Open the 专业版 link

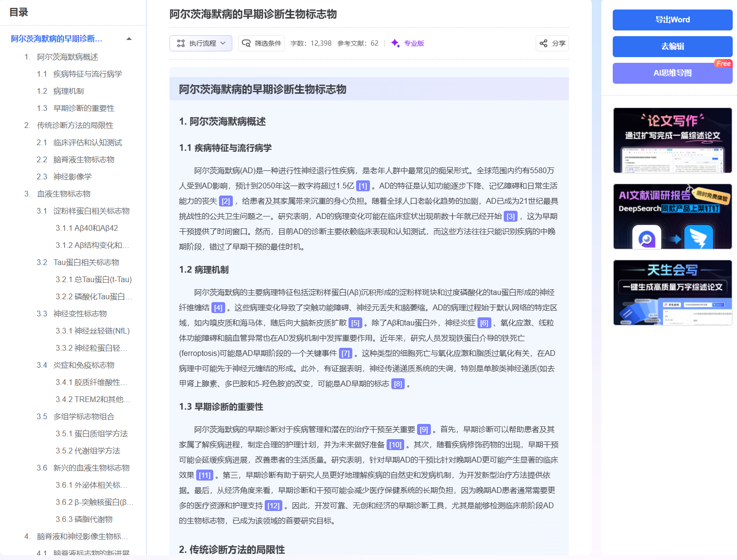(414, 43)
